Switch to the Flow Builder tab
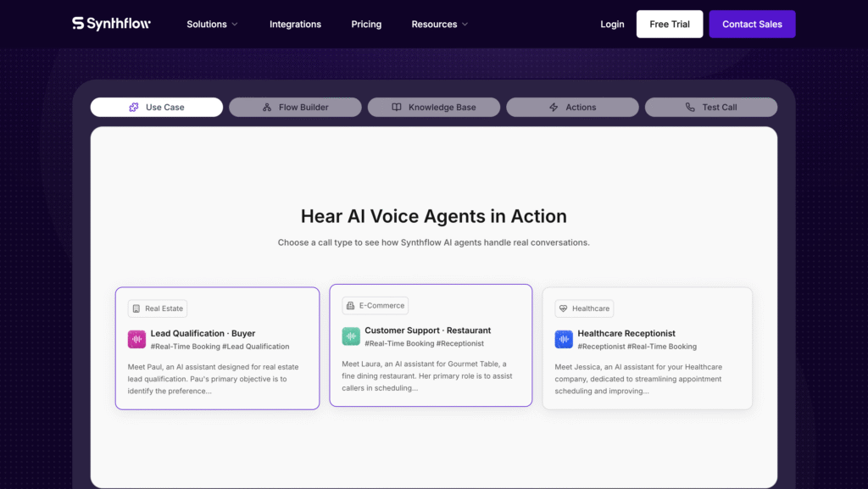The width and height of the screenshot is (868, 489). [295, 108]
